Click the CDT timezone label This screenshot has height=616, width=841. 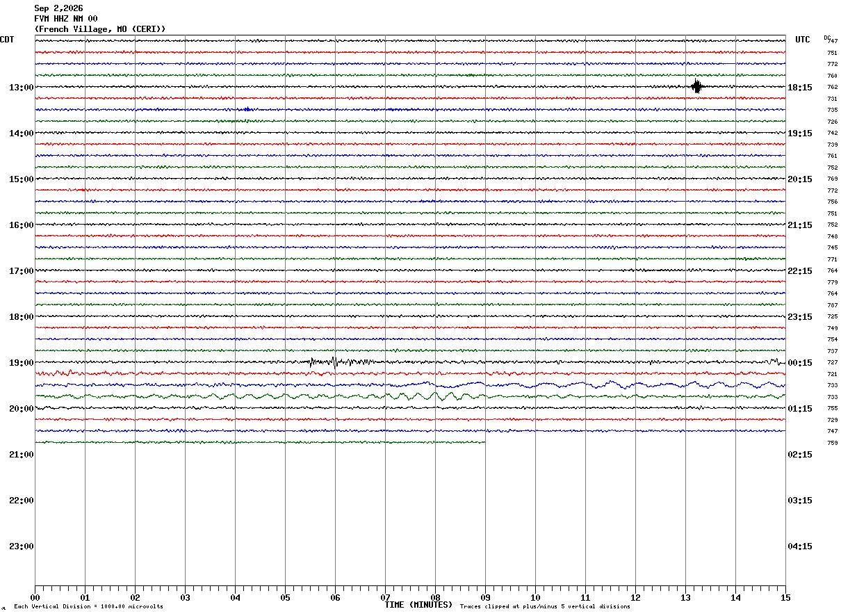pyautogui.click(x=7, y=40)
